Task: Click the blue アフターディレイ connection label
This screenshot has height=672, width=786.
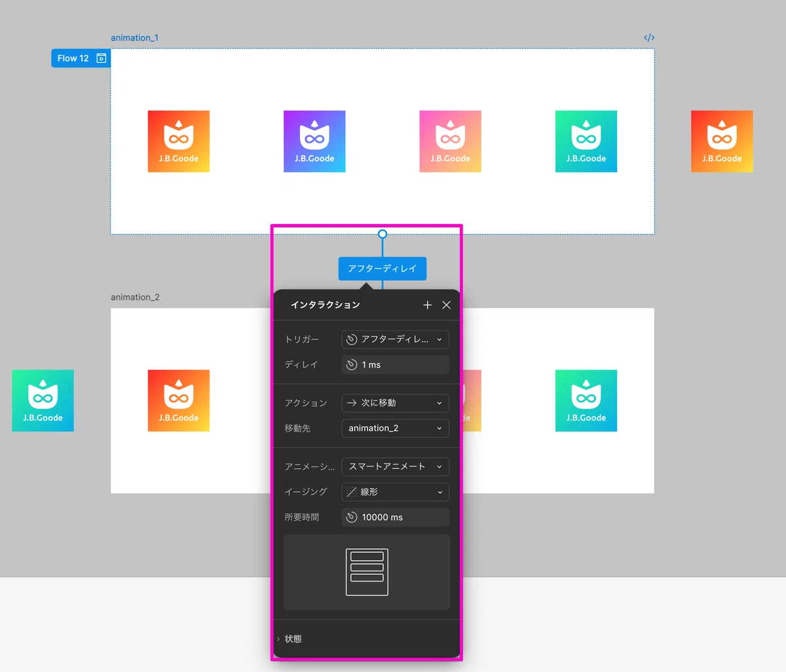Action: [383, 269]
